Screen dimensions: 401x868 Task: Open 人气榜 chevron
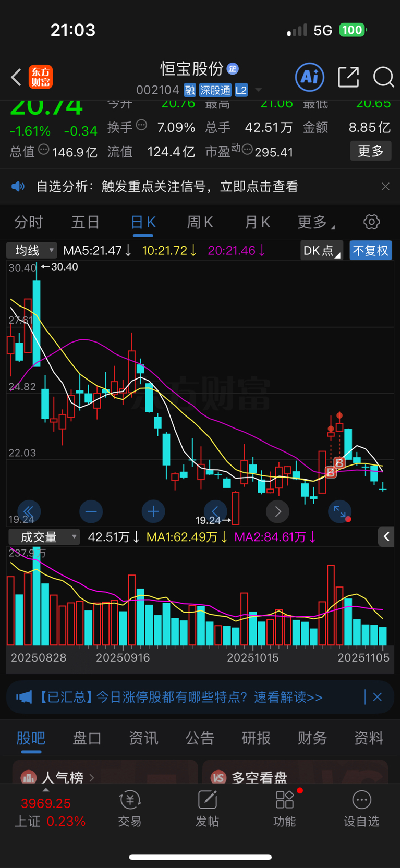point(92,778)
